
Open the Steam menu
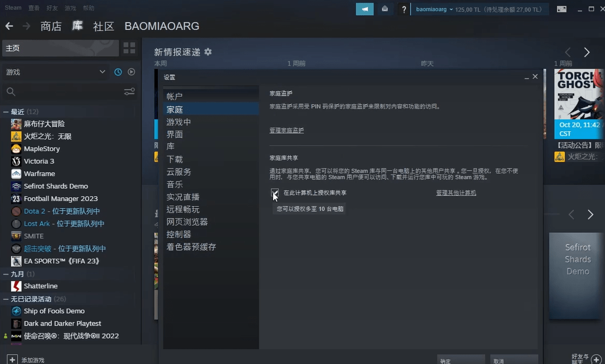tap(13, 8)
